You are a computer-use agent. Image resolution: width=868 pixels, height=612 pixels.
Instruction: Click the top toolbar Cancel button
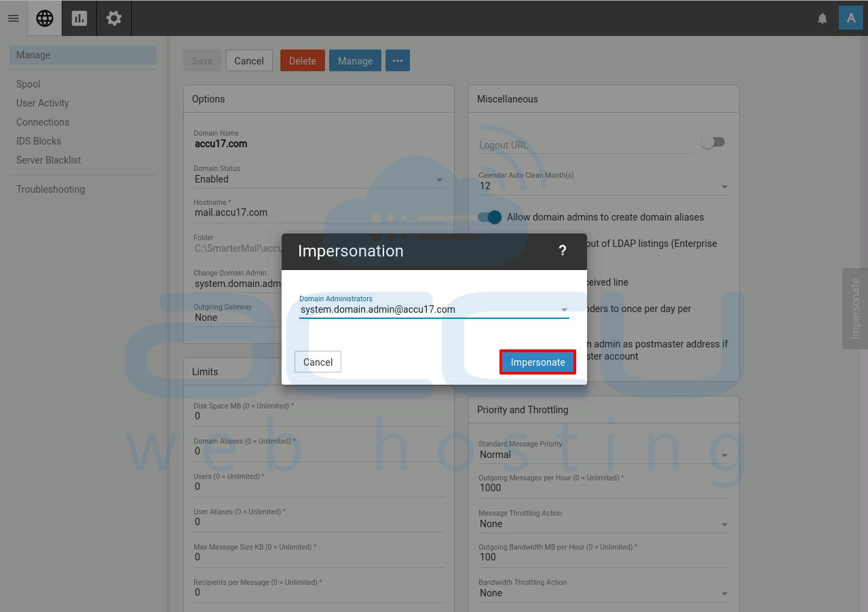pos(249,60)
